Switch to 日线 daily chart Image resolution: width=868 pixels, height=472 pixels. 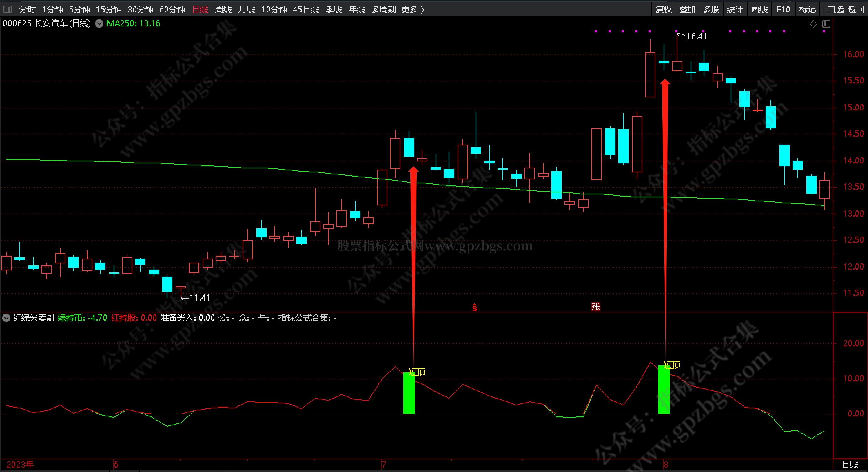200,9
